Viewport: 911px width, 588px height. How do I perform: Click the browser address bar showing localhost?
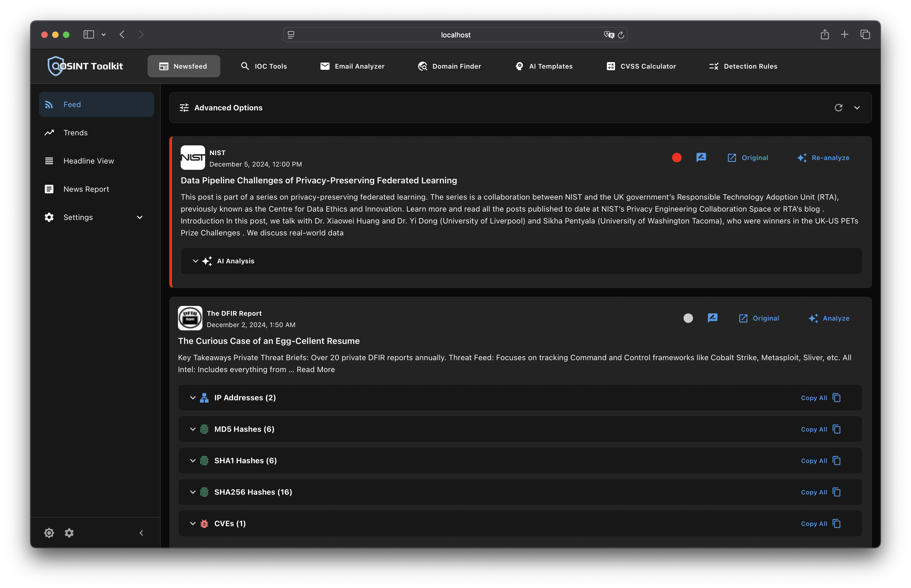click(455, 35)
